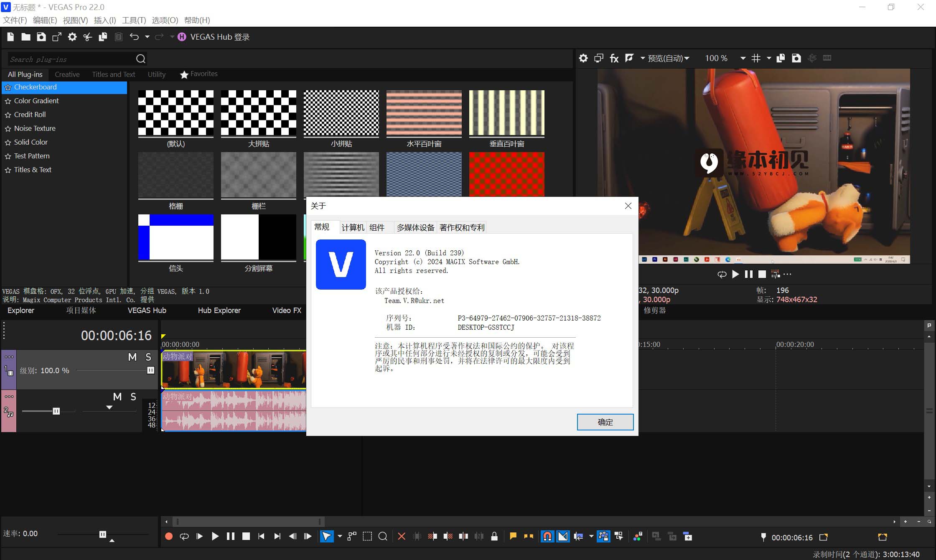Toggle snapping magnet button
The height and width of the screenshot is (560, 936).
point(547,536)
